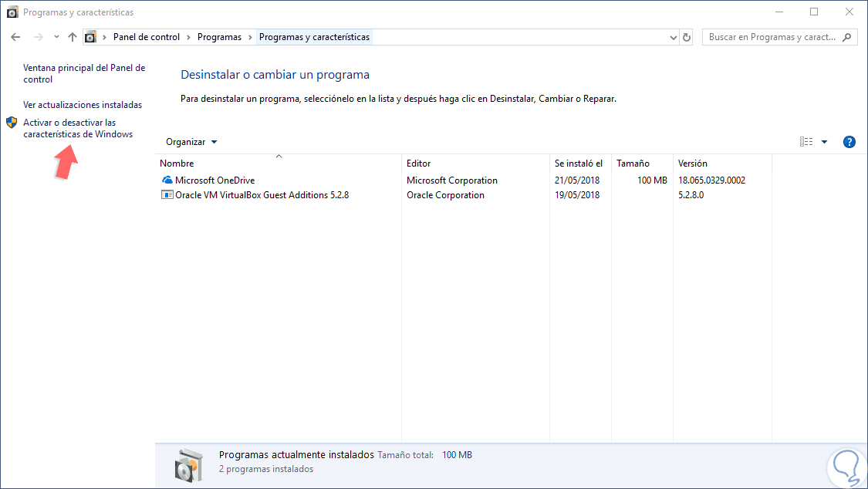Viewport: 868px width, 489px height.
Task: Open Activar o desactivar las características de Windows
Action: tap(78, 128)
